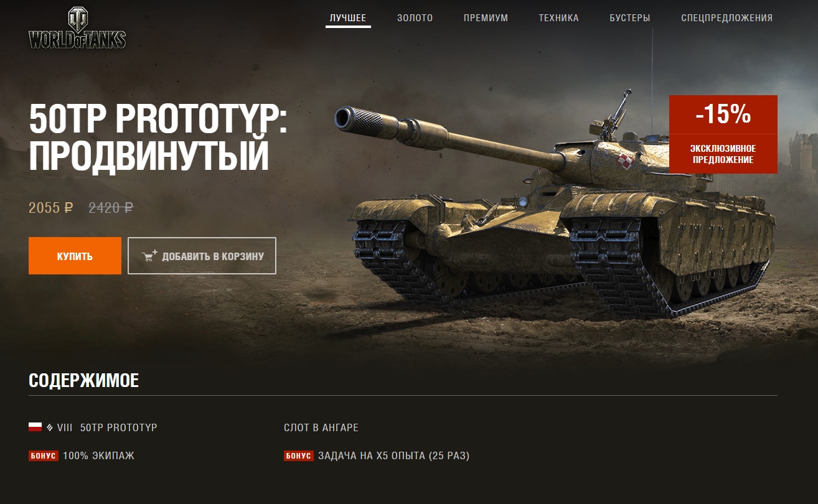Click the heavy tank class icon before VIII
818x504 pixels.
pyautogui.click(x=50, y=428)
